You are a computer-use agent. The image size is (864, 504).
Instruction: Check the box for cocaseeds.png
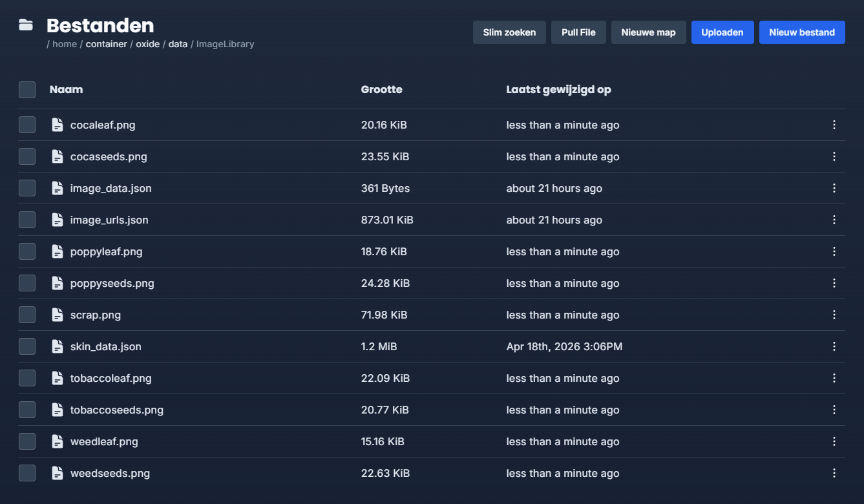click(x=27, y=156)
